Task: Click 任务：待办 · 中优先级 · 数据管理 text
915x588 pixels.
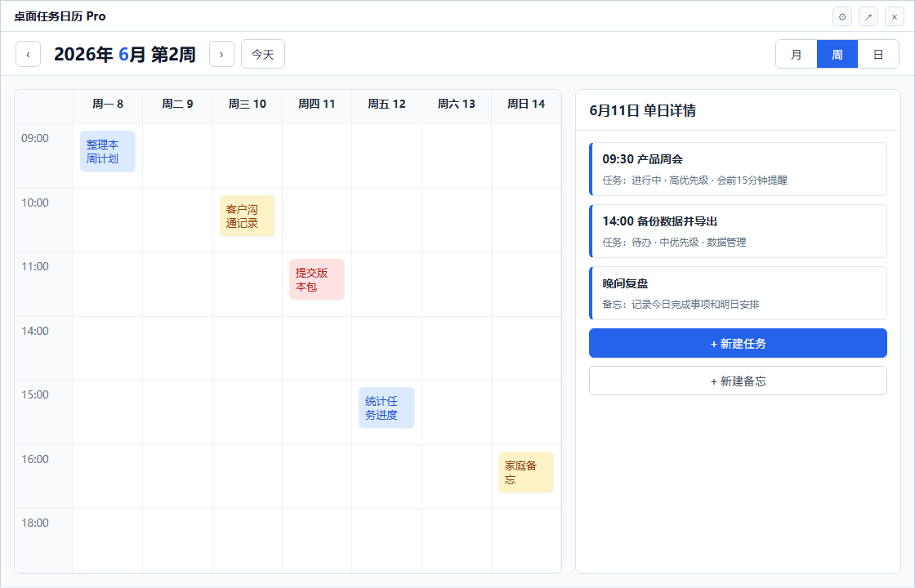Action: 674,242
